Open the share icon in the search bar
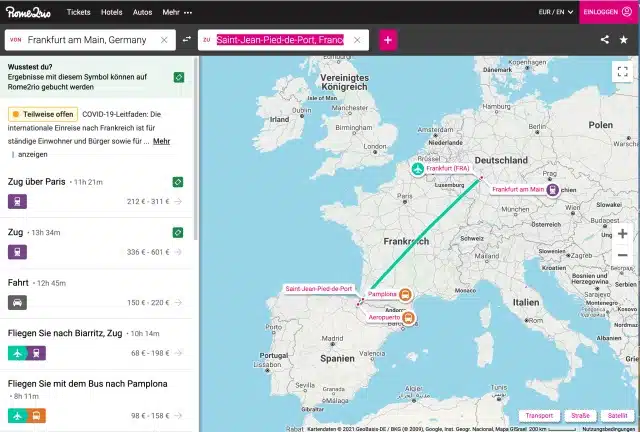The image size is (640, 432). 605,40
